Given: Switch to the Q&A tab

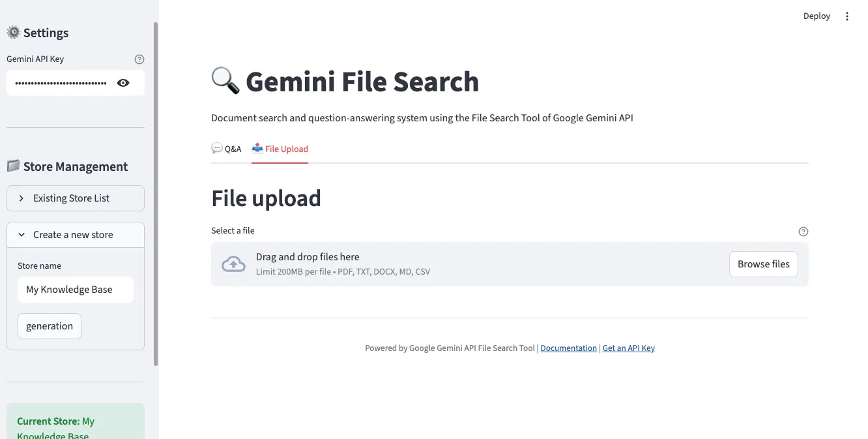Looking at the screenshot, I should pyautogui.click(x=226, y=148).
